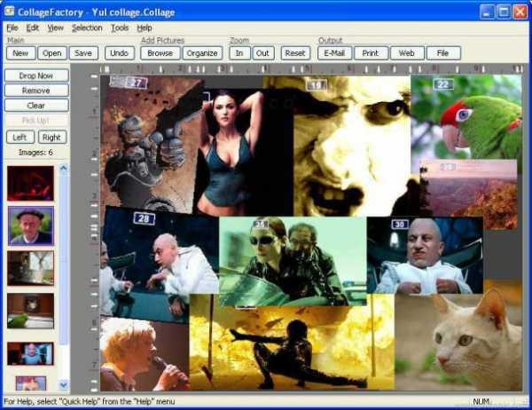This screenshot has height=410, width=532.
Task: Print the collage
Action: click(371, 53)
